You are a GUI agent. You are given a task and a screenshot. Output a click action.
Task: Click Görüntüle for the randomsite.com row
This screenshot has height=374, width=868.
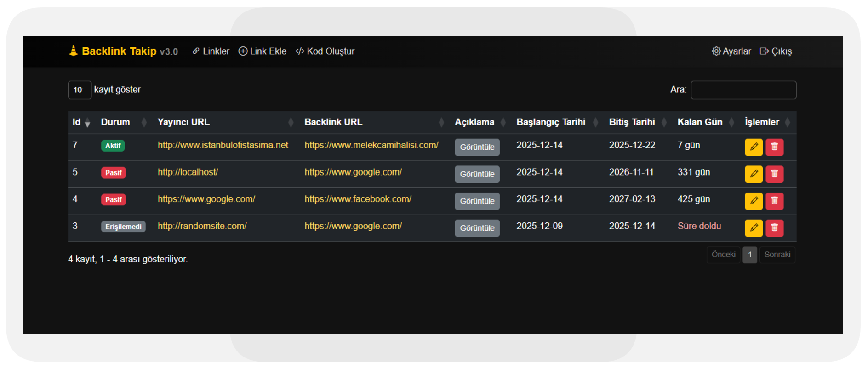click(477, 228)
